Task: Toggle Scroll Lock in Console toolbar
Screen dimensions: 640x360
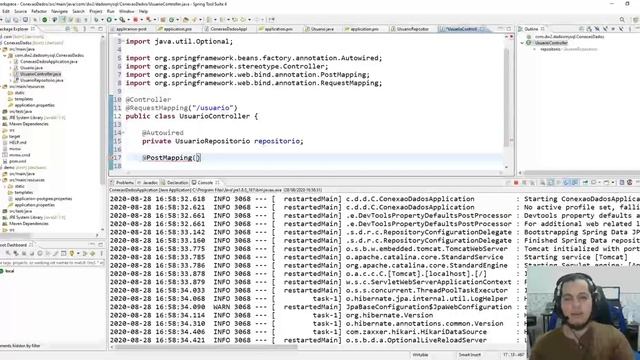Action: pyautogui.click(x=550, y=182)
